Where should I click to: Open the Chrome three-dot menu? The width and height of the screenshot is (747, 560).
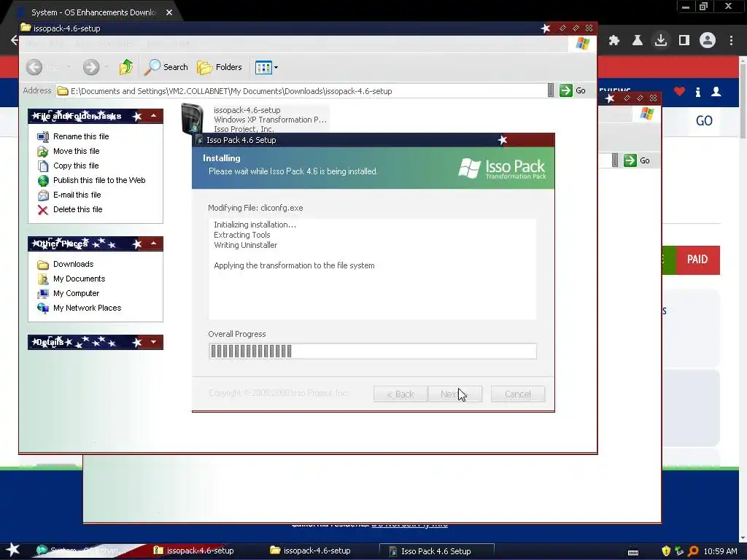[731, 41]
